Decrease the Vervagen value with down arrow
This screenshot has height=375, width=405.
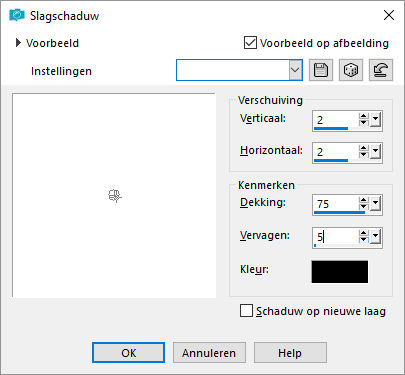[364, 240]
